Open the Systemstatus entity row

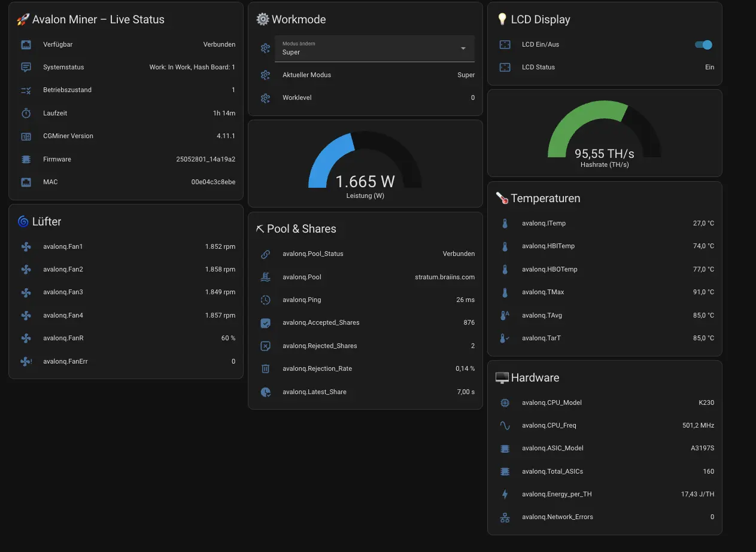tap(126, 68)
